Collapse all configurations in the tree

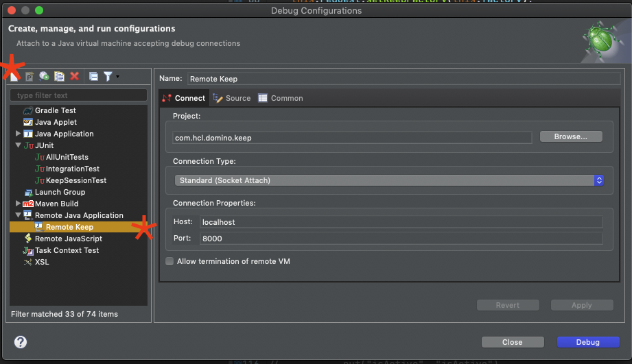93,76
